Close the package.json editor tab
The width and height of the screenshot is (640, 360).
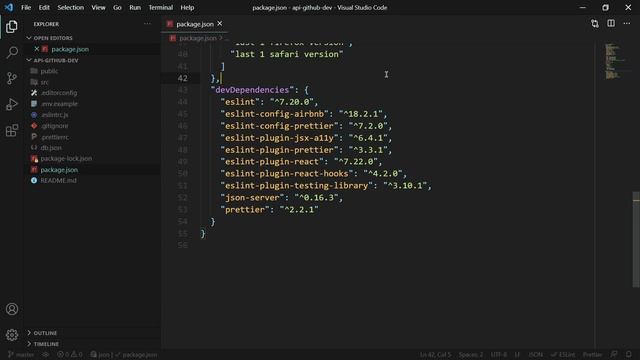220,24
